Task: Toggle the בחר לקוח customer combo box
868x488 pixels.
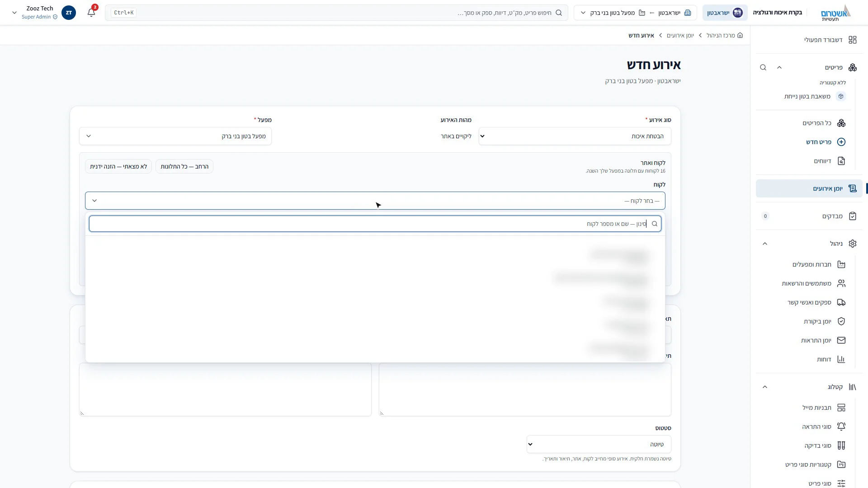Action: tap(375, 201)
